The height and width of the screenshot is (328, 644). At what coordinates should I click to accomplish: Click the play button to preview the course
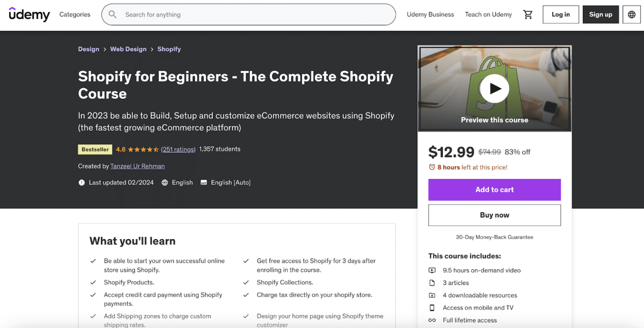coord(494,88)
